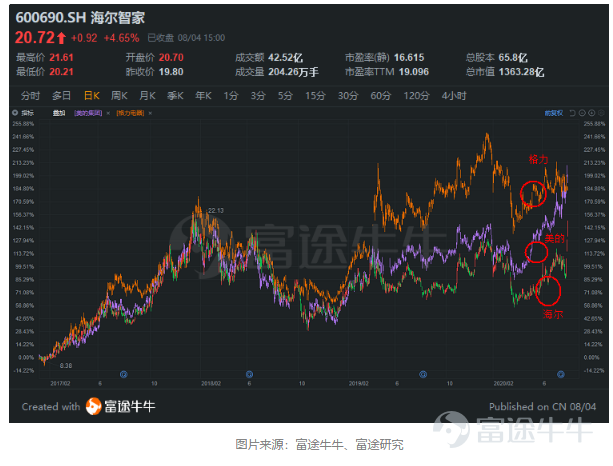Switch chart to 30分 interval
The width and height of the screenshot is (613, 466).
[x=348, y=96]
